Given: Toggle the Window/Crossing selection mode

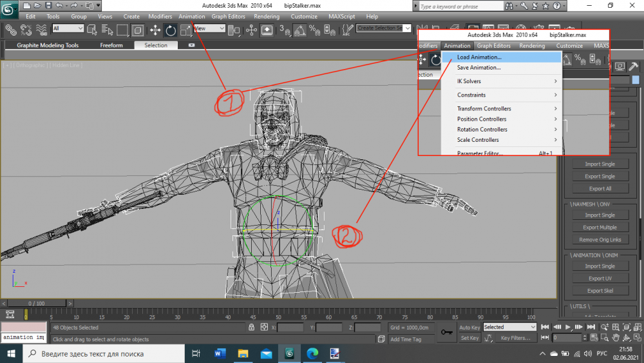Looking at the screenshot, I should coord(138,30).
